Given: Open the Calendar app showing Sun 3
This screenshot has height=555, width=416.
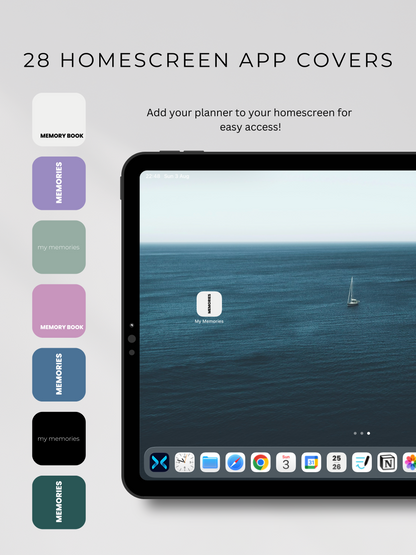Looking at the screenshot, I should coord(286,462).
